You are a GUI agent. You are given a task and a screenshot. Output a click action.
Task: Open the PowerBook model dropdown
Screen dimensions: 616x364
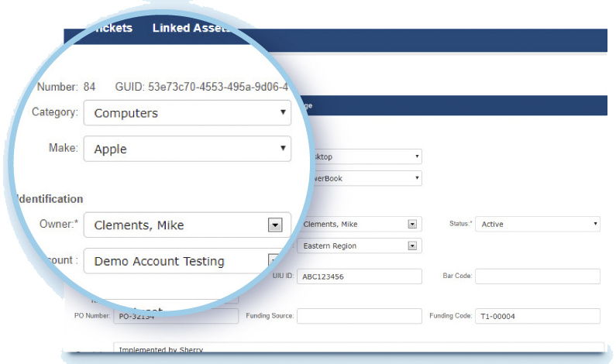pos(417,178)
